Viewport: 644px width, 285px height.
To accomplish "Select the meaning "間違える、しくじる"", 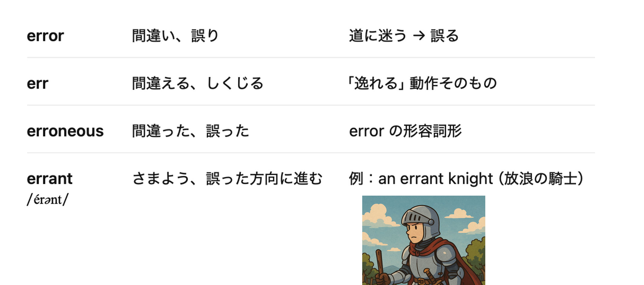I will tap(198, 83).
